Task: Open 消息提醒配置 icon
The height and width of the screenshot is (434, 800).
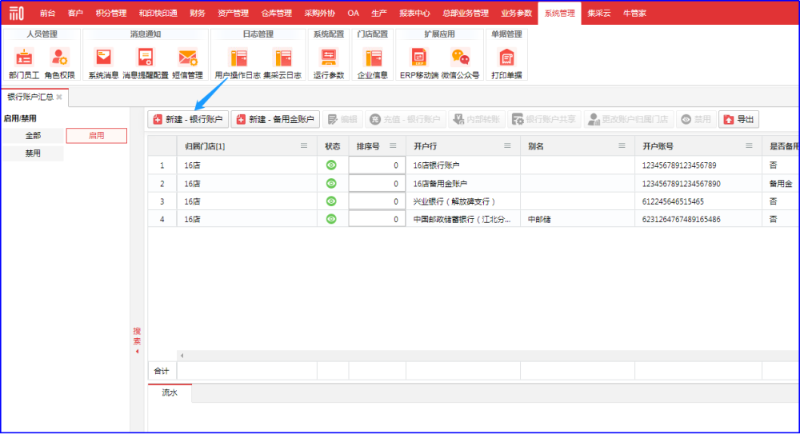Action: tap(145, 63)
